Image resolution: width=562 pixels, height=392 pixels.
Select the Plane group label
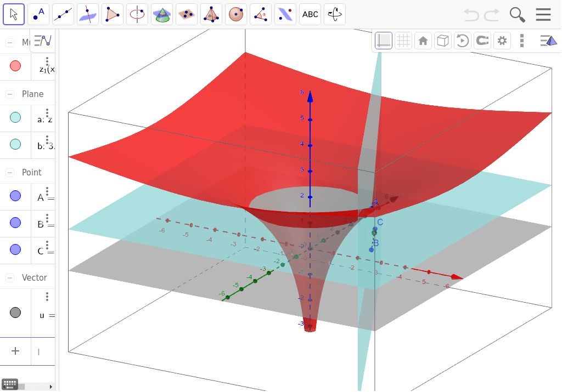pos(32,94)
